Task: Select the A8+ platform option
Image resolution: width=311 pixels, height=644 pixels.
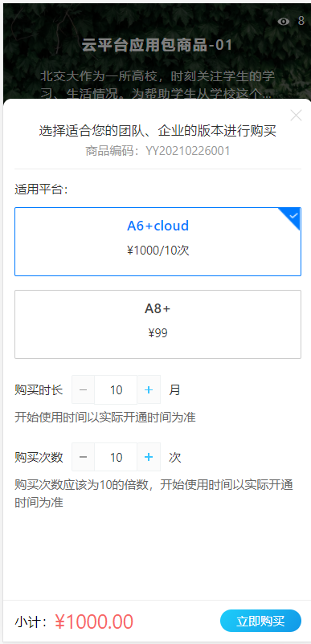Action: pos(158,324)
